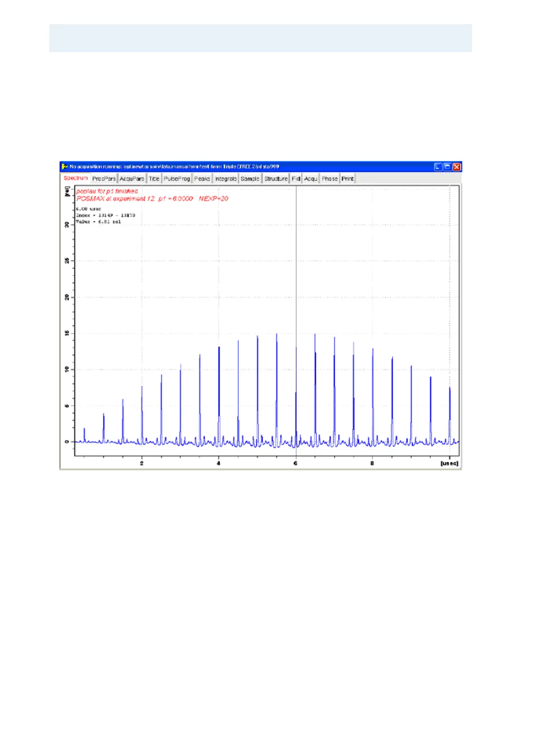Click the 'POSMAX at experiment 12' text line
The height and width of the screenshot is (756, 534).
point(152,198)
